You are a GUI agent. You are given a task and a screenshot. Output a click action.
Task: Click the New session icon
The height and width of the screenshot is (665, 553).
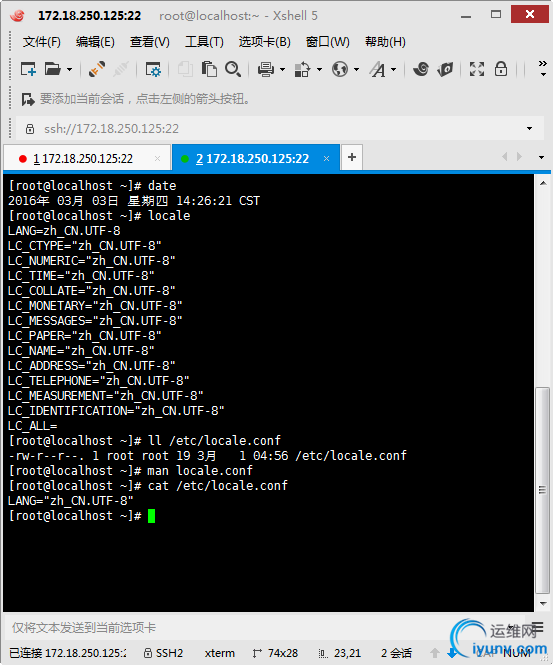(x=28, y=69)
